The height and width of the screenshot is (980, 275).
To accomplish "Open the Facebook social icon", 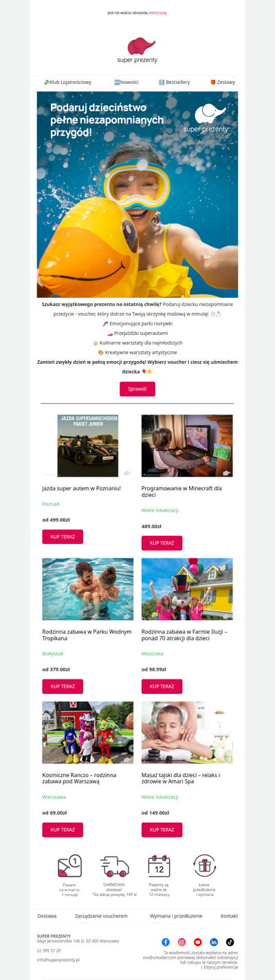I will tap(166, 942).
